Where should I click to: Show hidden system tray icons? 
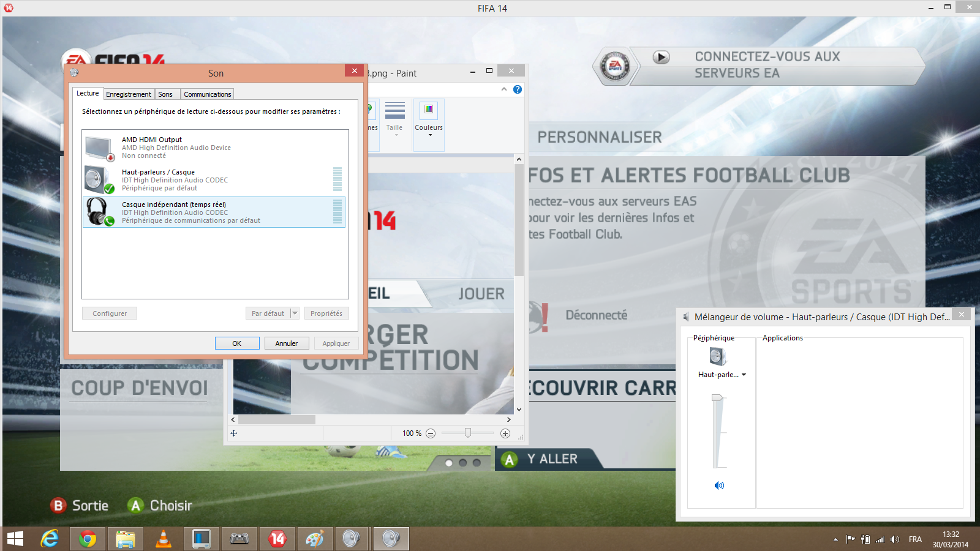835,539
